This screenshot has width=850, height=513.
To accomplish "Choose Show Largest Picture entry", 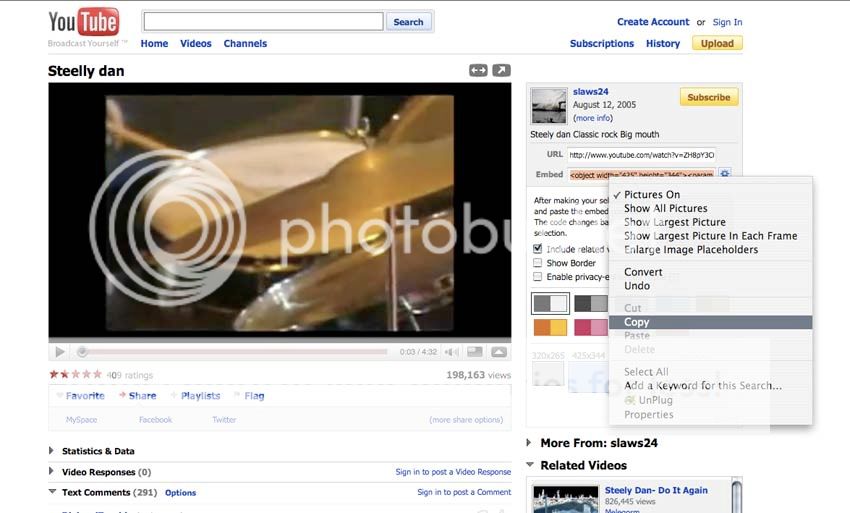I will tap(711, 222).
